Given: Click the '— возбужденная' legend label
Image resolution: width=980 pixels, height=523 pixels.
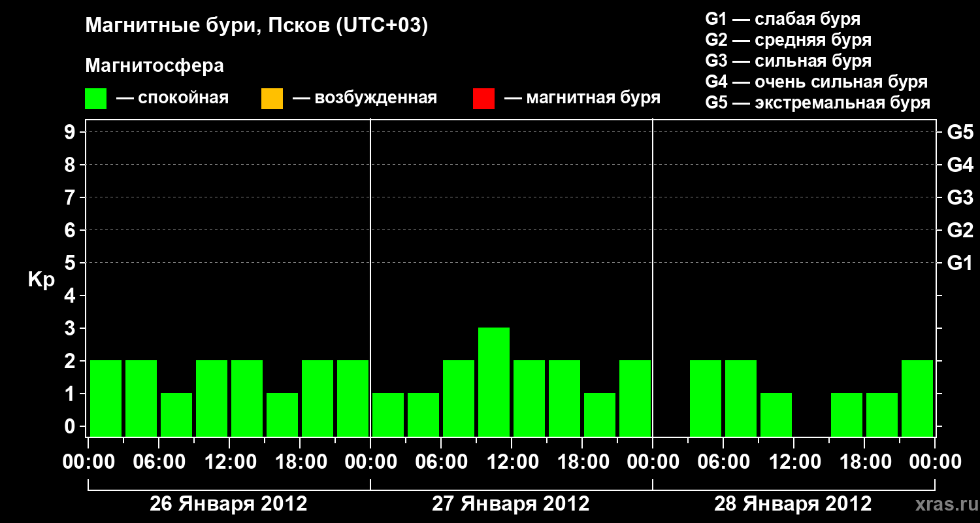Looking at the screenshot, I should coord(365,98).
